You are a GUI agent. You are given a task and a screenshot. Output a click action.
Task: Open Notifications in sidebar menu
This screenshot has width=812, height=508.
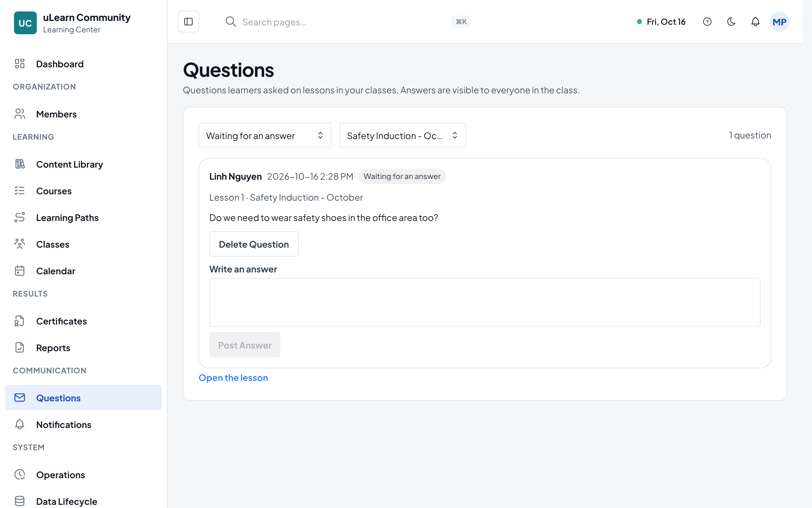(83, 425)
